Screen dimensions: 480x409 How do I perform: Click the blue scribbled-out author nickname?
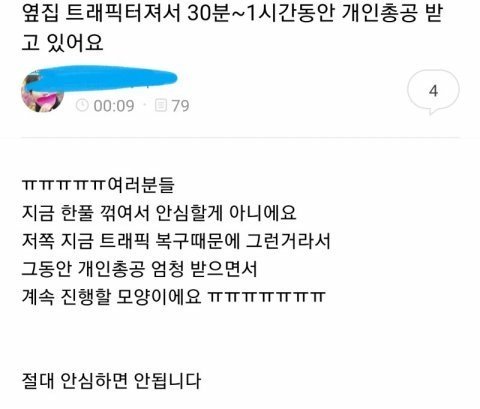[x=101, y=79]
